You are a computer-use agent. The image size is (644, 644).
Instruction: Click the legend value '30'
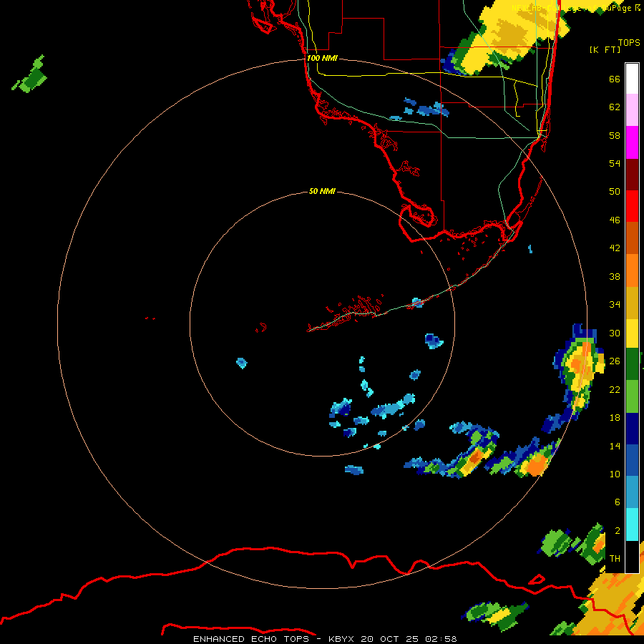tap(615, 333)
